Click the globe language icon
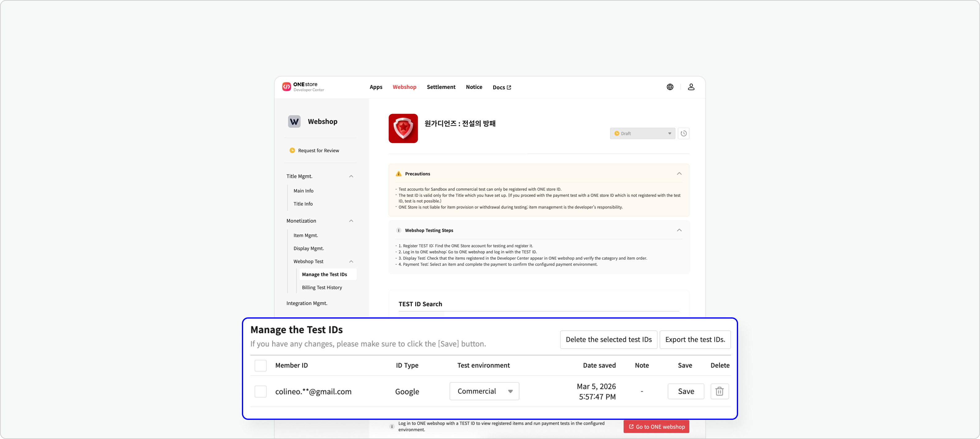980x439 pixels. point(670,87)
